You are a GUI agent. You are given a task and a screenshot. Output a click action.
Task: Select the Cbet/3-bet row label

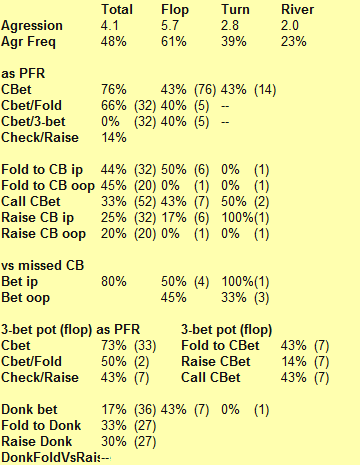coord(33,121)
